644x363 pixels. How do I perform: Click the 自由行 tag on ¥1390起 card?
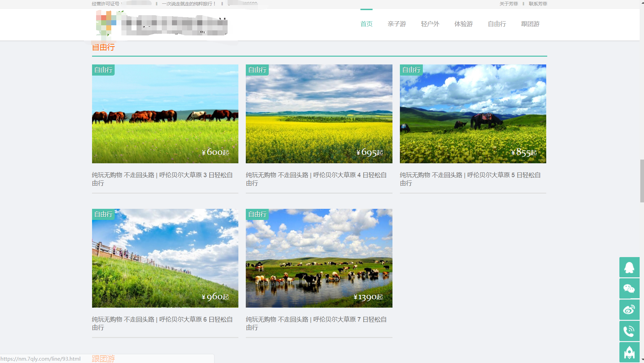(257, 214)
